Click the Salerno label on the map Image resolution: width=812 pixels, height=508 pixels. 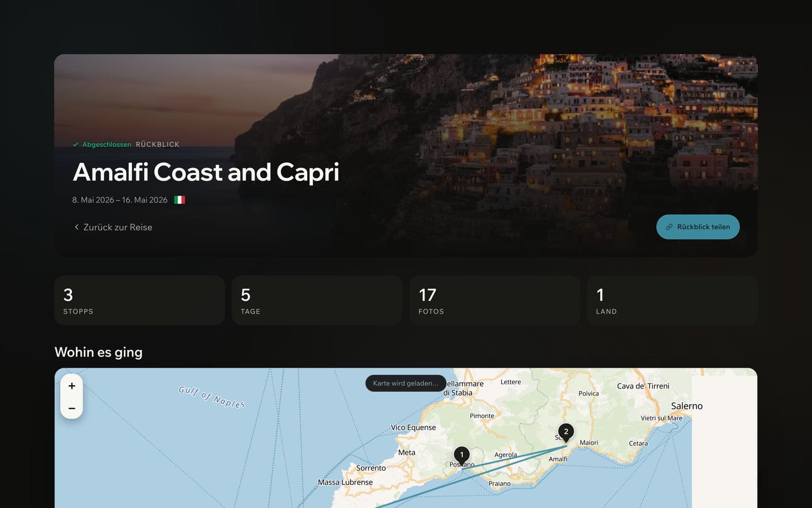pyautogui.click(x=687, y=406)
